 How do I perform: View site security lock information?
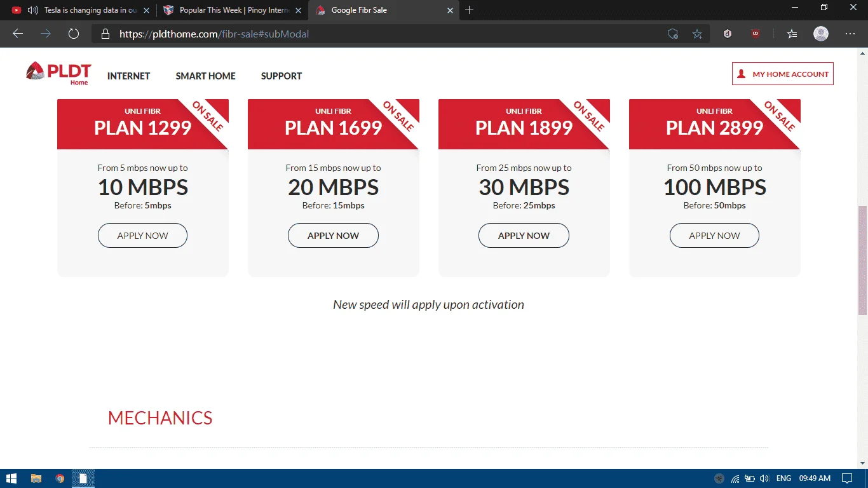105,34
